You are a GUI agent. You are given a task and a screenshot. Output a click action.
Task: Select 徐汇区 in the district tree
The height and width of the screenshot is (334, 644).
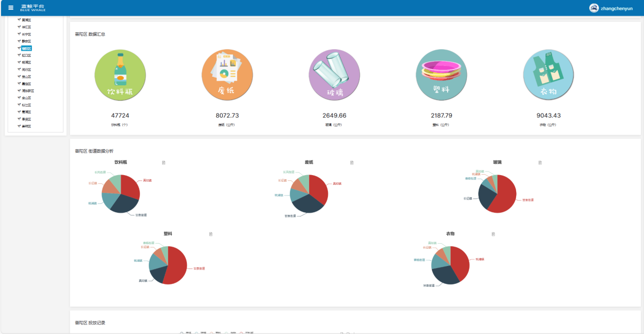26,27
